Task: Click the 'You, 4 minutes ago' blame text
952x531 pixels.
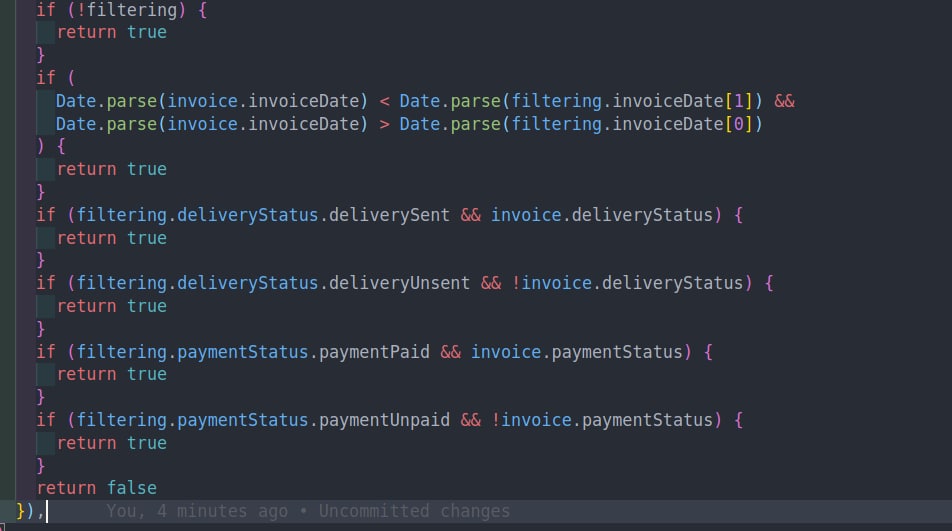Action: coord(197,511)
